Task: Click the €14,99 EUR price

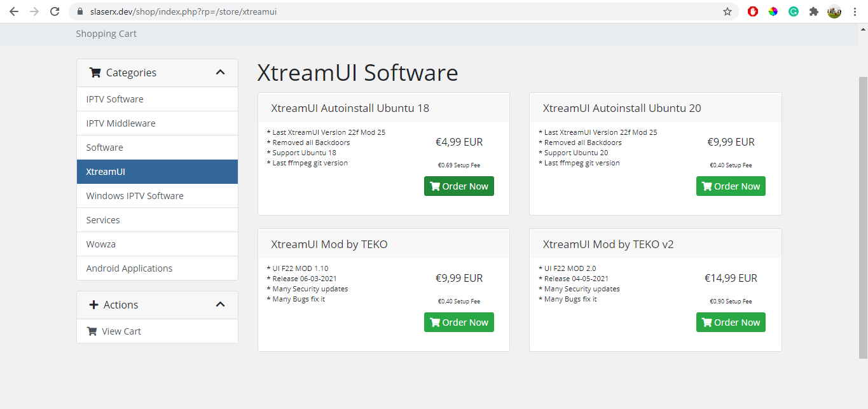Action: click(731, 278)
